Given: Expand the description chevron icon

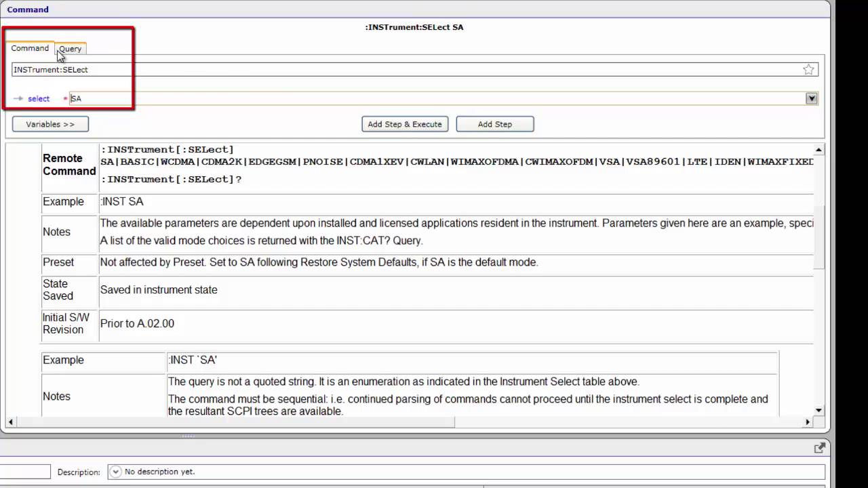Looking at the screenshot, I should click(x=115, y=472).
